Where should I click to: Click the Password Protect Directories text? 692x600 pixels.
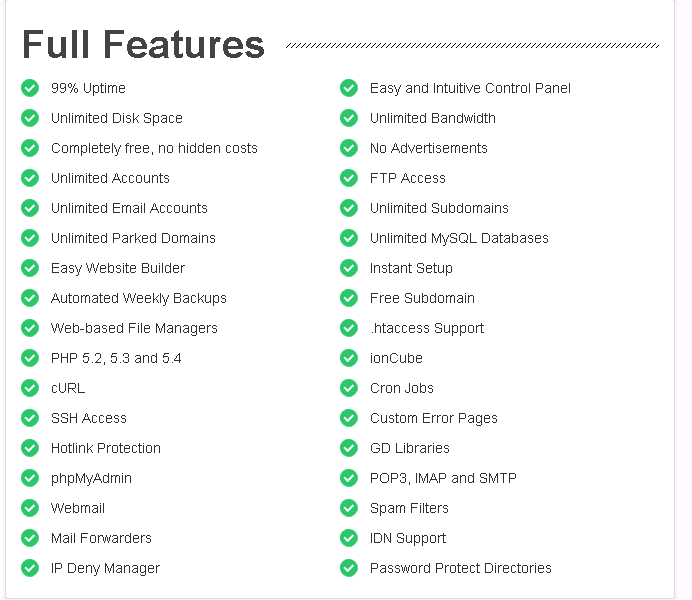point(461,568)
